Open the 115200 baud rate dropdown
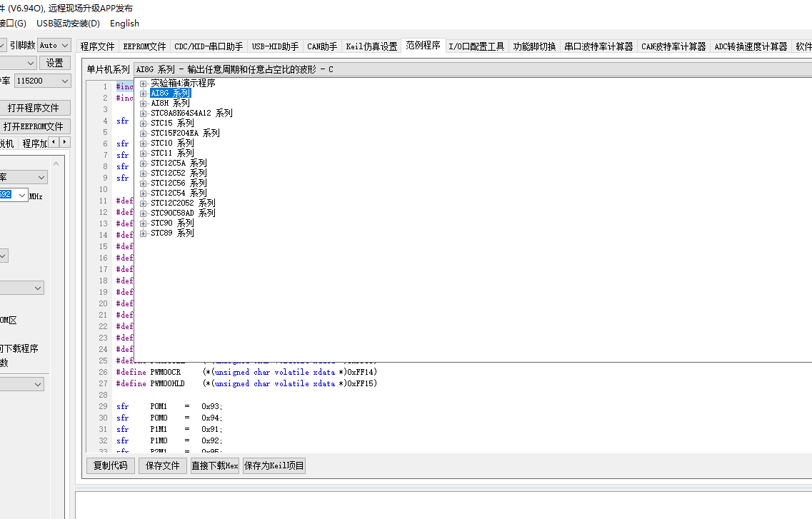812x519 pixels. pyautogui.click(x=42, y=81)
